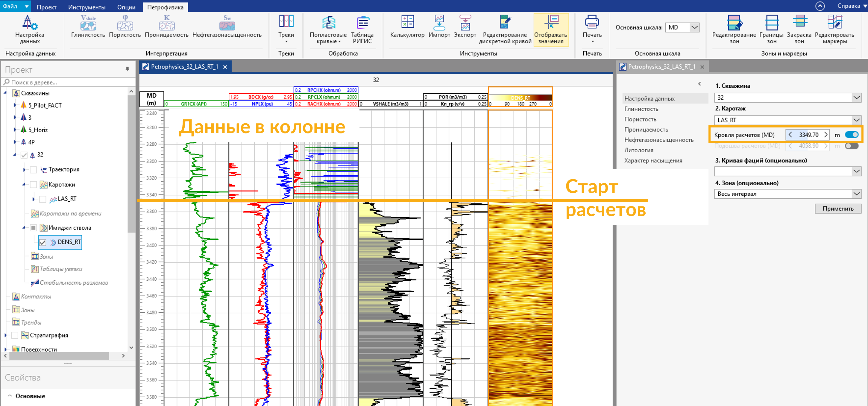
Task: Open Редактирование дискретной кривой tool
Action: pos(505,29)
